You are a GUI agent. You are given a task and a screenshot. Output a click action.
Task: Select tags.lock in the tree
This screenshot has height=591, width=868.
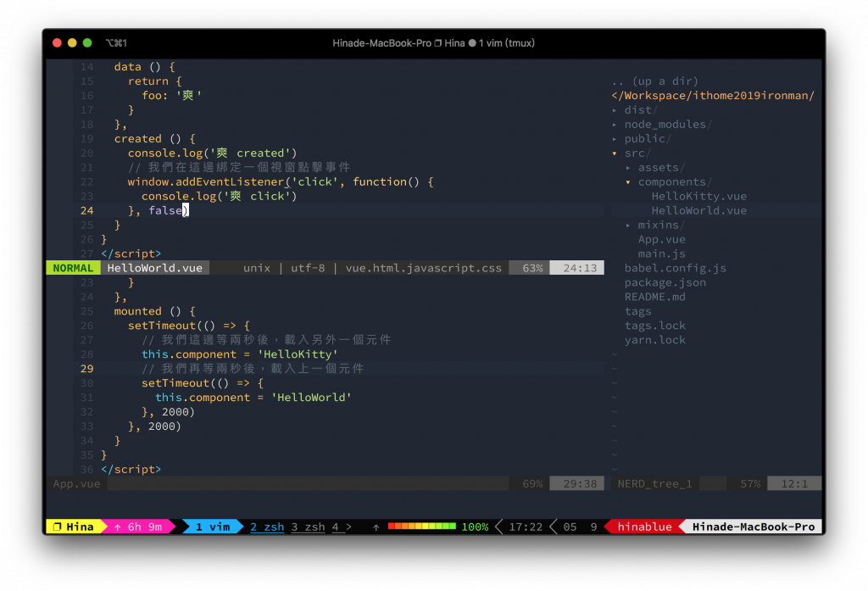coord(655,326)
